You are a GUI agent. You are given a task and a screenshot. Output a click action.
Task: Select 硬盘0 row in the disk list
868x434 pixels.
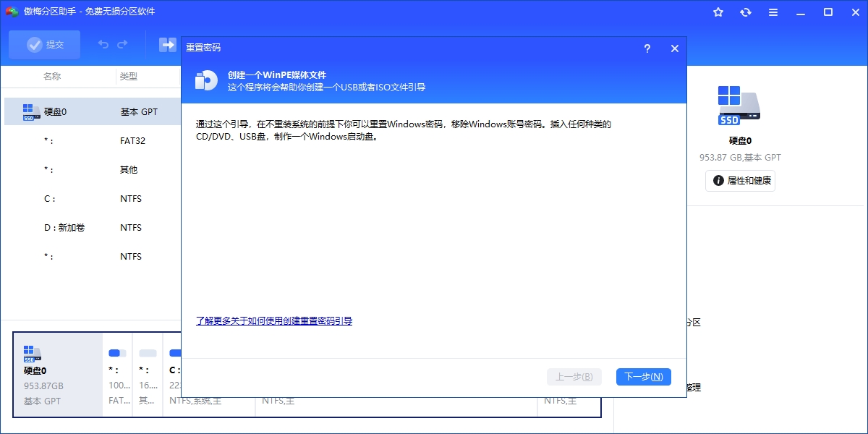pyautogui.click(x=92, y=111)
